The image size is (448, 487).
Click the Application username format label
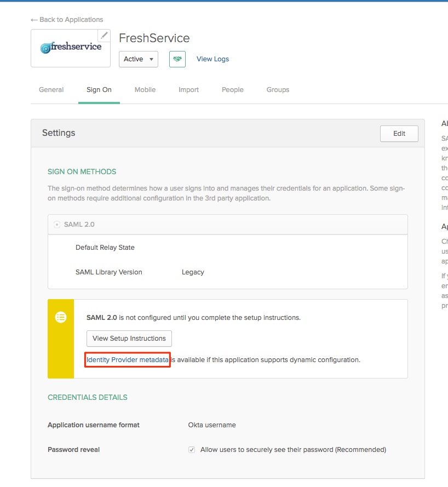(94, 425)
